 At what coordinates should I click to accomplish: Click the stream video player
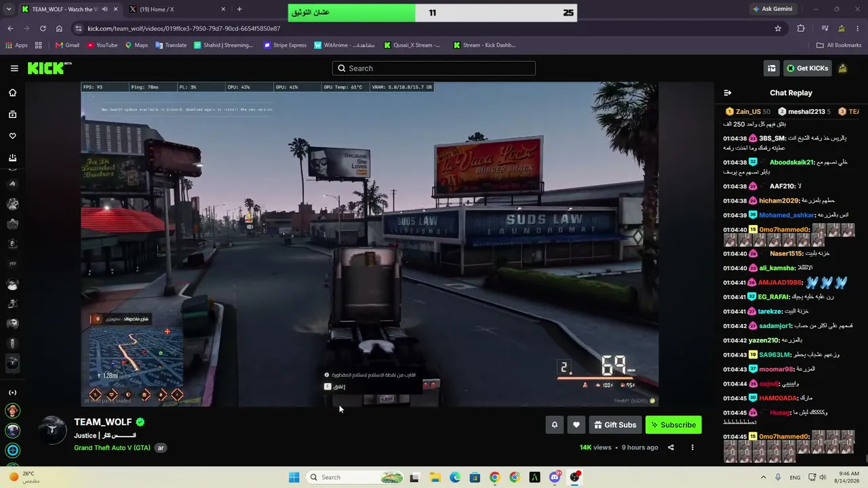point(370,245)
